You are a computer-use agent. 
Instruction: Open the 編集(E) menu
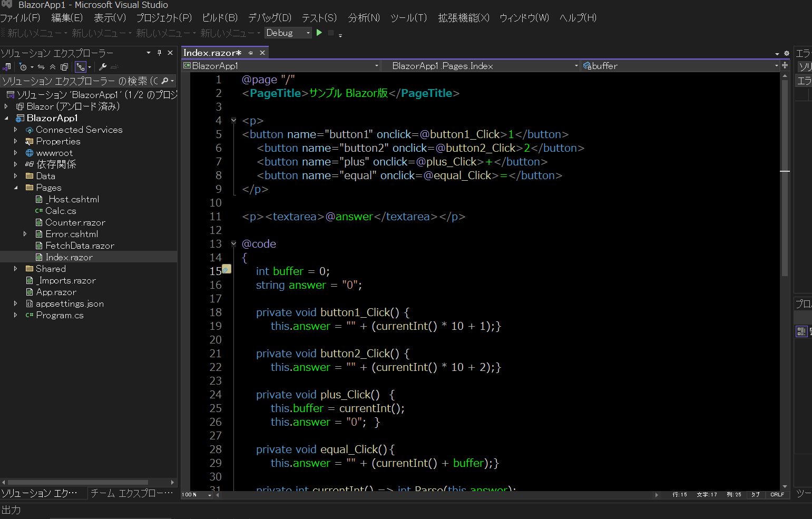coord(67,18)
